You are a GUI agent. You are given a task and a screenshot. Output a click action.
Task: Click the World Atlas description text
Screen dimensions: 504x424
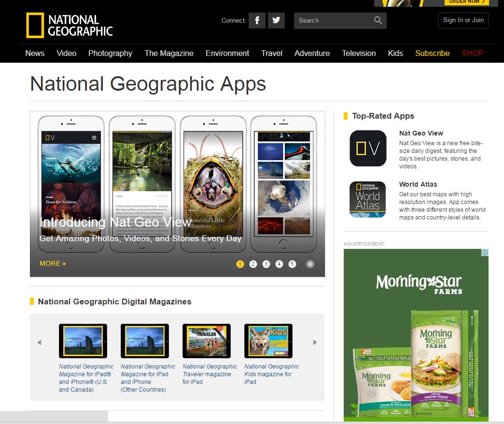pyautogui.click(x=442, y=206)
